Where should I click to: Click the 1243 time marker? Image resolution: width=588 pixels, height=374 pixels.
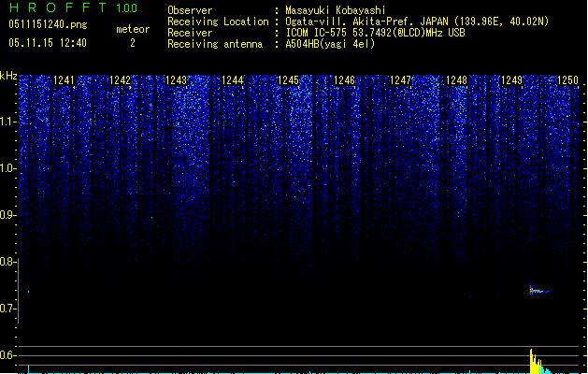coord(176,80)
